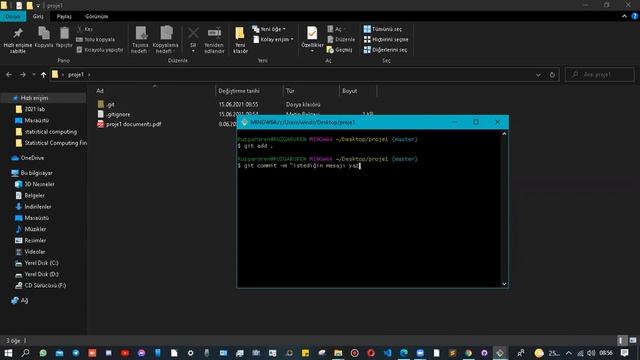This screenshot has width=640, height=360.
Task: Open the Windows Start menu
Action: 8,353
